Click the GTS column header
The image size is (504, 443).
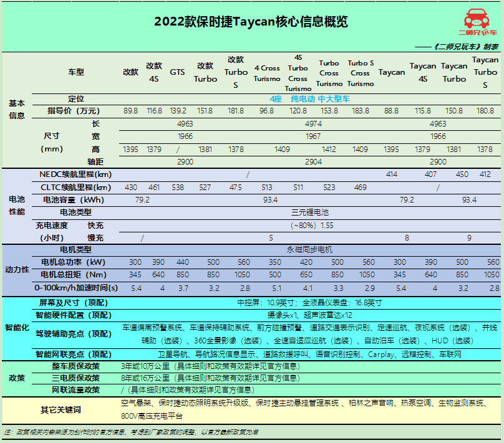177,72
